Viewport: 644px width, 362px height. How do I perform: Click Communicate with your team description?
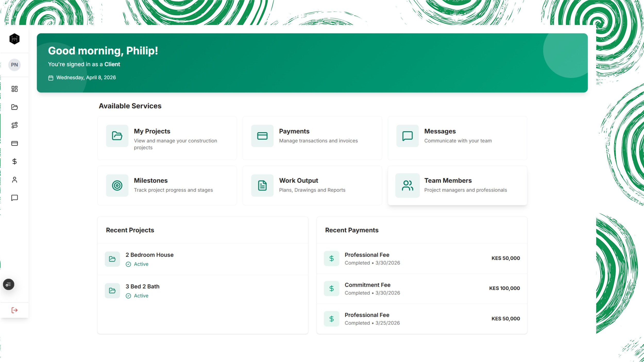coord(458,141)
